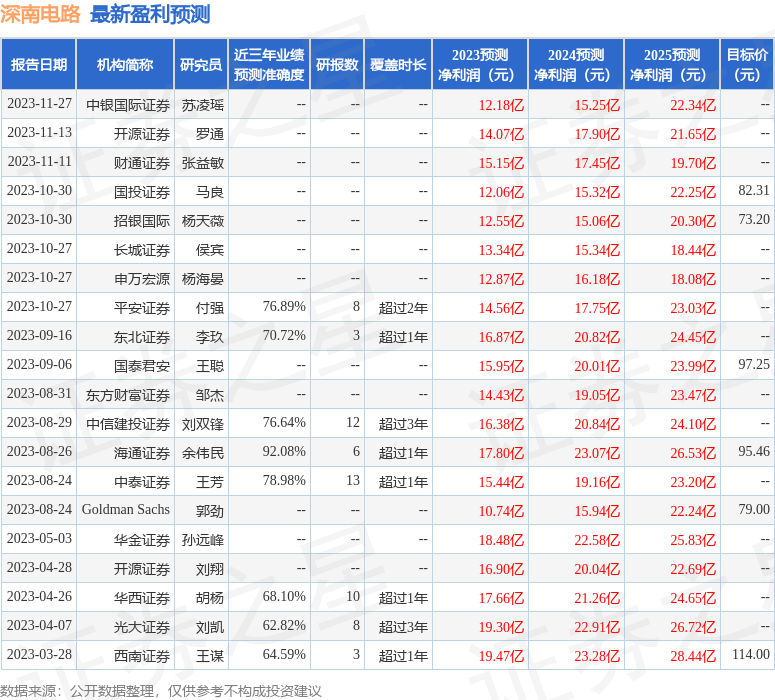The image size is (775, 700).
Task: Click date cell 2023-04-28
Action: click(39, 568)
